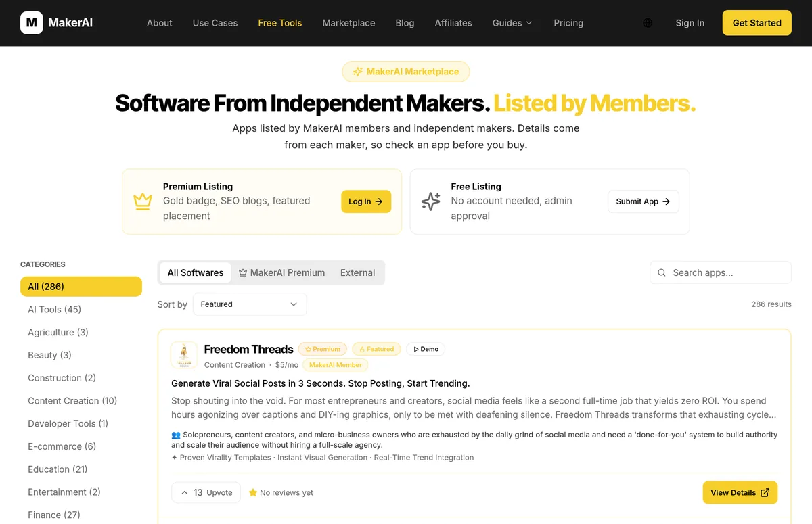812x524 pixels.
Task: Select the All (286) category
Action: [81, 287]
